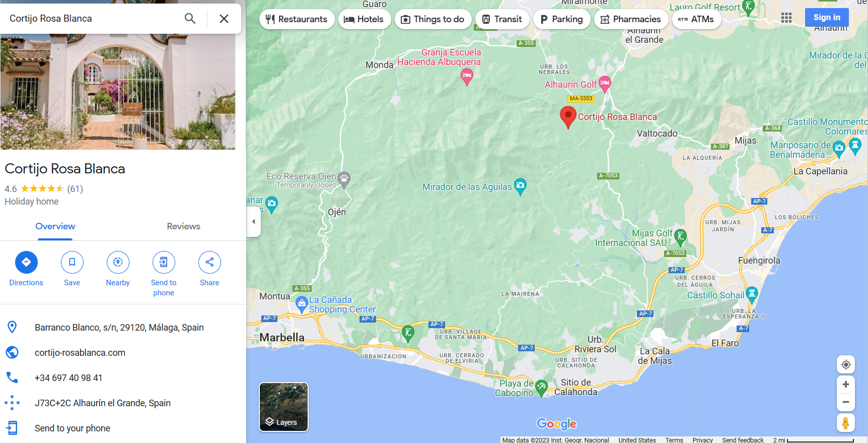The width and height of the screenshot is (868, 443).
Task: Click the Marbella city label
Action: pos(282,338)
